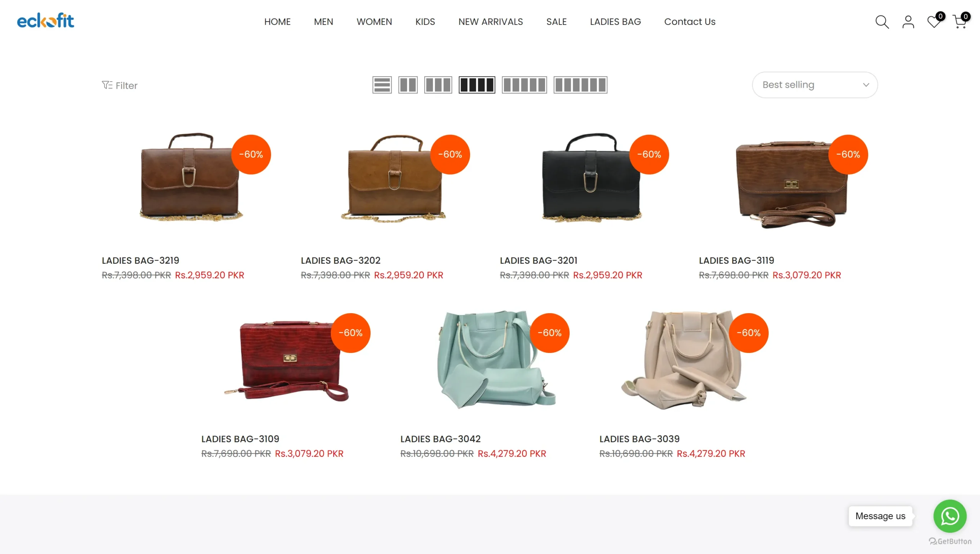
Task: Open the wishlist heart icon
Action: [934, 21]
